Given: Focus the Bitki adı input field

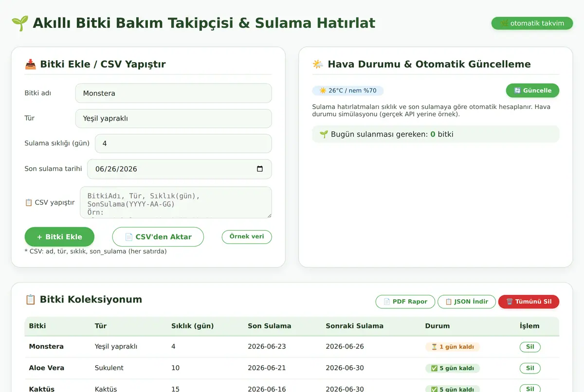Looking at the screenshot, I should pos(173,93).
